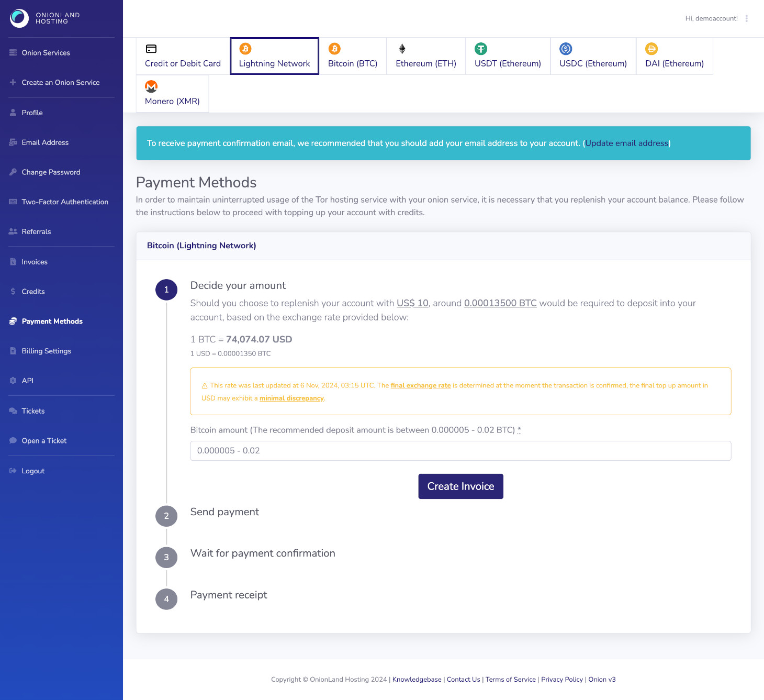The width and height of the screenshot is (764, 700).
Task: Click the green USDT Tether icon
Action: (x=481, y=49)
